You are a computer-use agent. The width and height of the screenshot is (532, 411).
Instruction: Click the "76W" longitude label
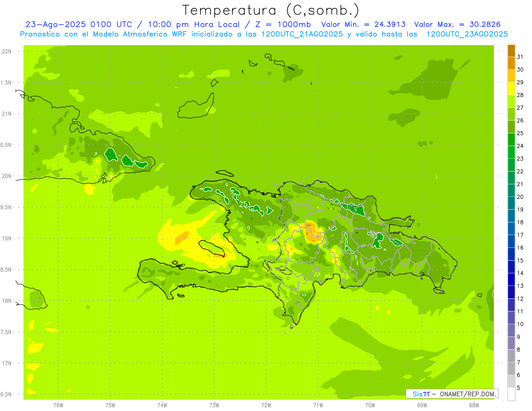[58, 405]
